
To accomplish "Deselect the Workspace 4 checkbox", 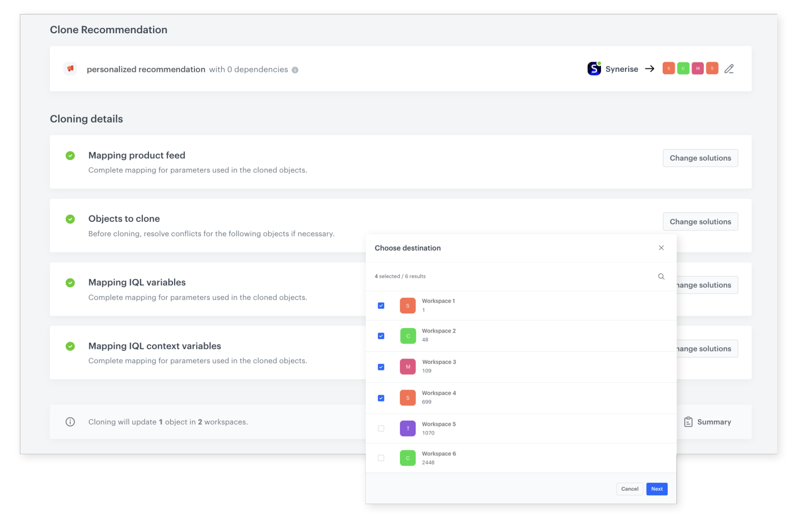I will pyautogui.click(x=381, y=398).
